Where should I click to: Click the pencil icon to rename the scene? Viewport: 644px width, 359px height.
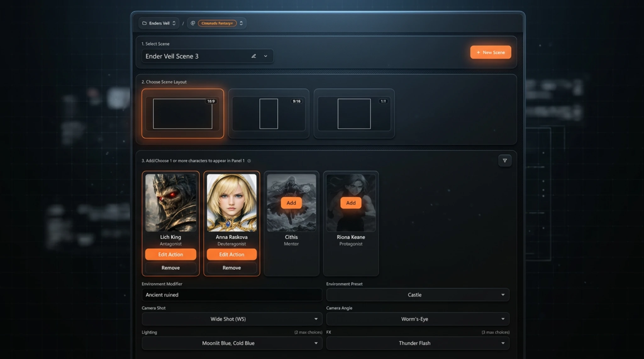254,56
